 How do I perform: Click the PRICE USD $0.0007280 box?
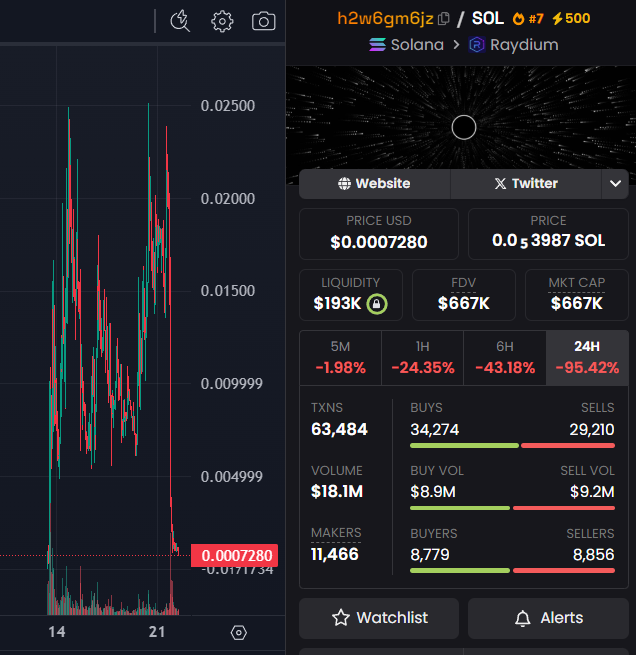click(379, 234)
